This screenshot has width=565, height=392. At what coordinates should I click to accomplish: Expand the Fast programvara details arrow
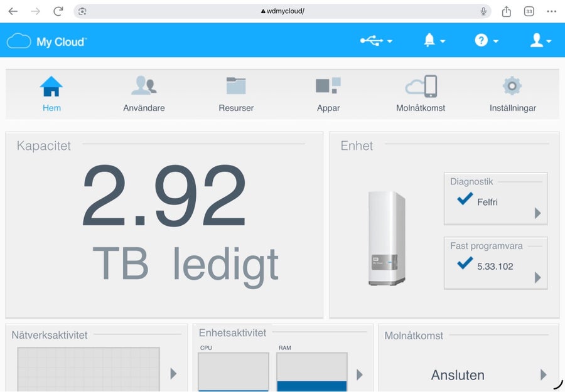coord(537,277)
